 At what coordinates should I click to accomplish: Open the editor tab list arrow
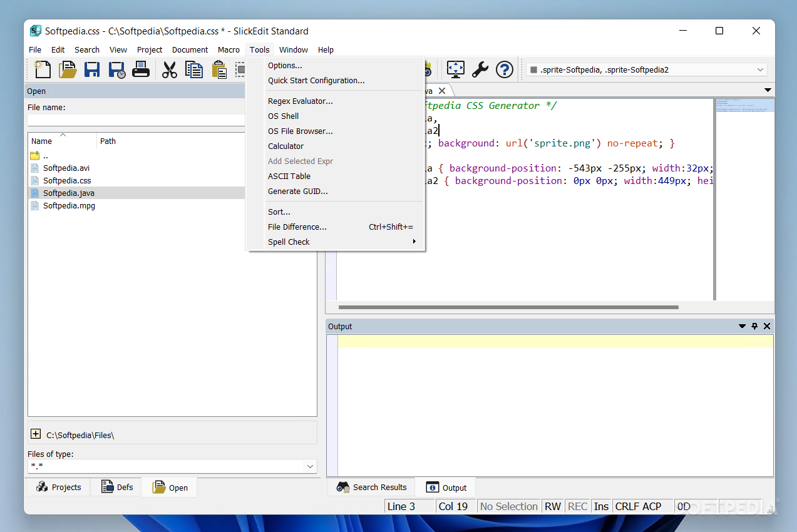point(768,90)
